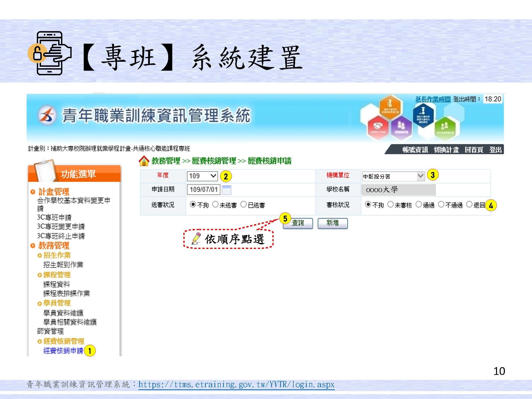Open 經費核銷申請 in the sidebar
The width and height of the screenshot is (532, 399).
click(x=63, y=351)
